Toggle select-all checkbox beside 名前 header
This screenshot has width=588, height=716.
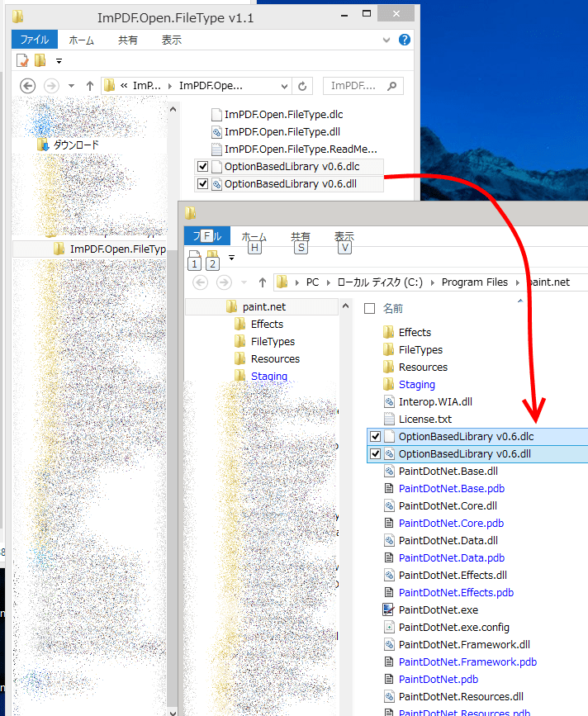coord(370,309)
